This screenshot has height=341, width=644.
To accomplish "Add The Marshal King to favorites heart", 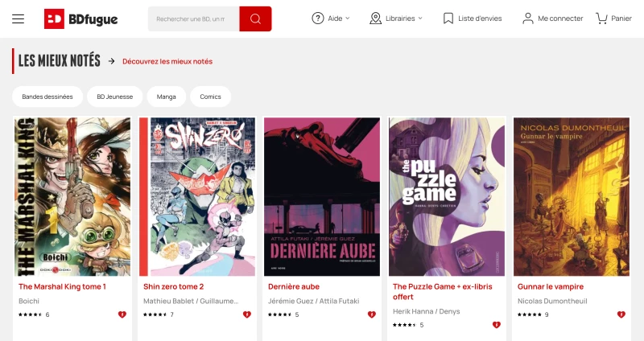I will (x=122, y=314).
